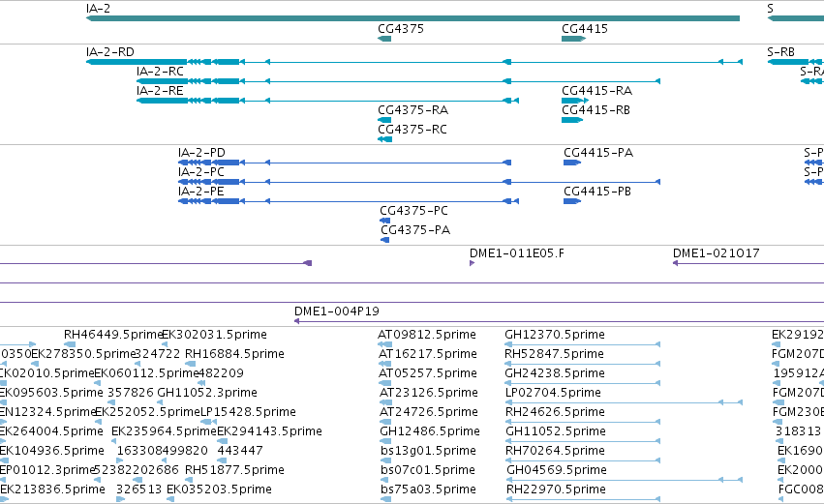824x504 pixels.
Task: Click EST bs07c01.5prime
Action: tap(428, 470)
